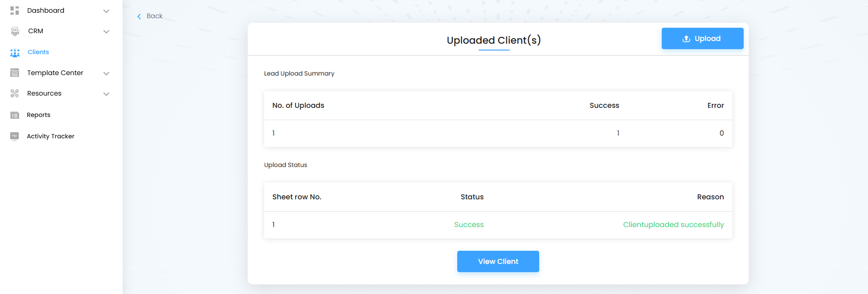Click the View Client button

(498, 261)
